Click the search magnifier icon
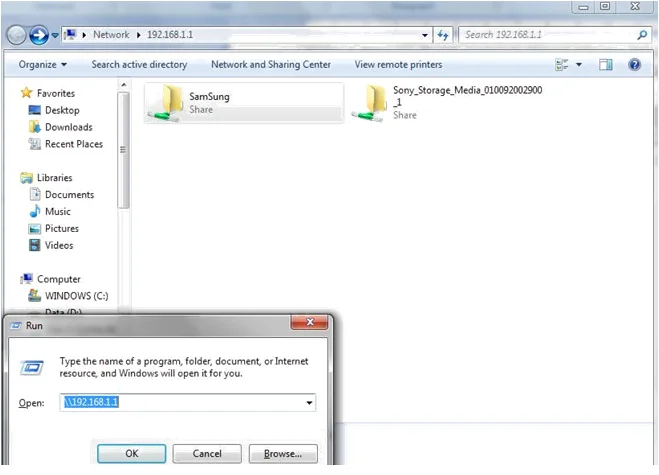659x475 pixels. (642, 34)
